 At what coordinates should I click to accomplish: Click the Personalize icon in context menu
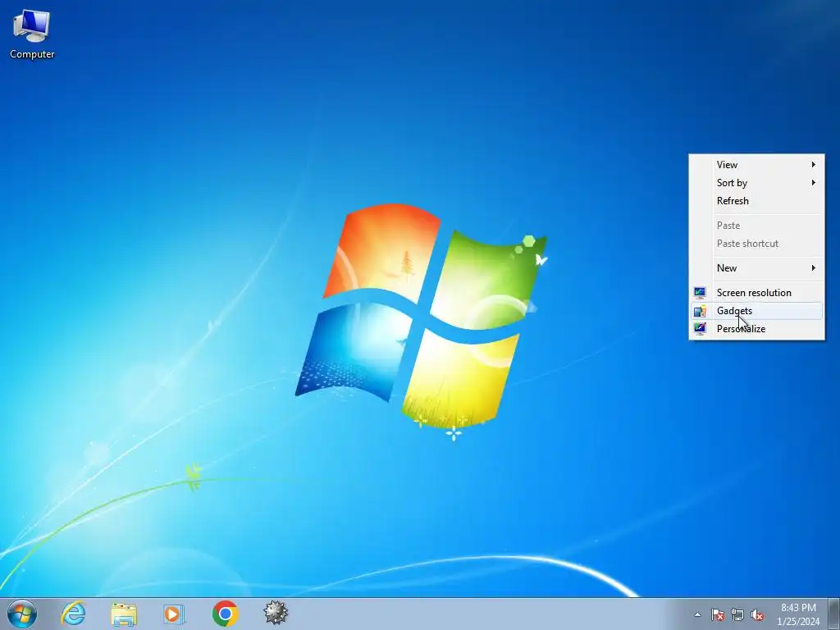pyautogui.click(x=700, y=328)
